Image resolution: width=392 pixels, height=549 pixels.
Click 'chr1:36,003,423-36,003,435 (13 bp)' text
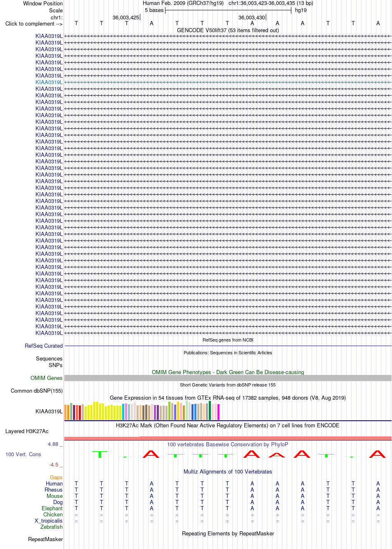[x=271, y=3]
